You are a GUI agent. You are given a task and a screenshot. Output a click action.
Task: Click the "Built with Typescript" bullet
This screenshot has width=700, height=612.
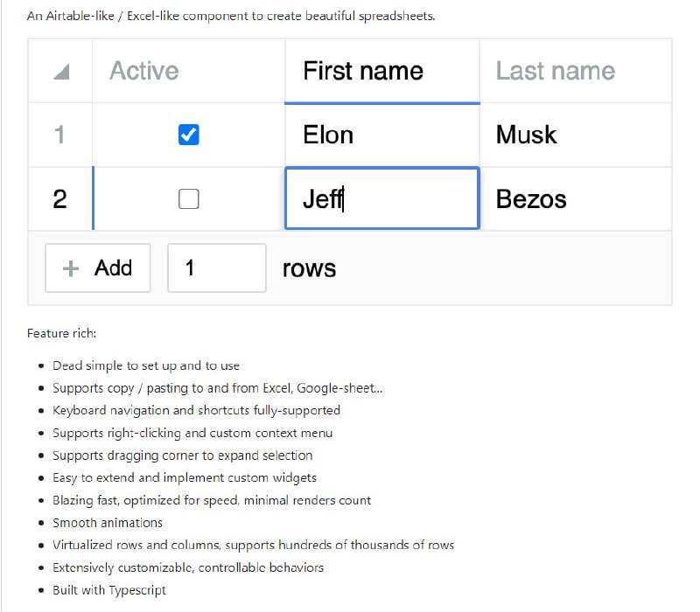coord(109,590)
